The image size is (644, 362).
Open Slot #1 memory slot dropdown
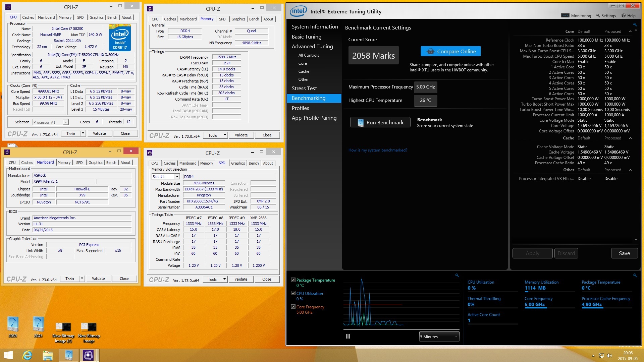(x=177, y=177)
